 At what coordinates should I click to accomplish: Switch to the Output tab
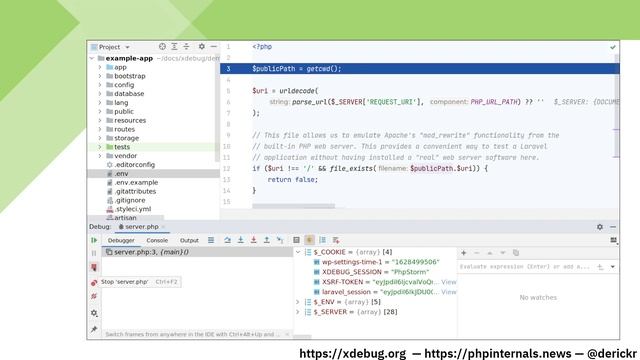coord(189,240)
